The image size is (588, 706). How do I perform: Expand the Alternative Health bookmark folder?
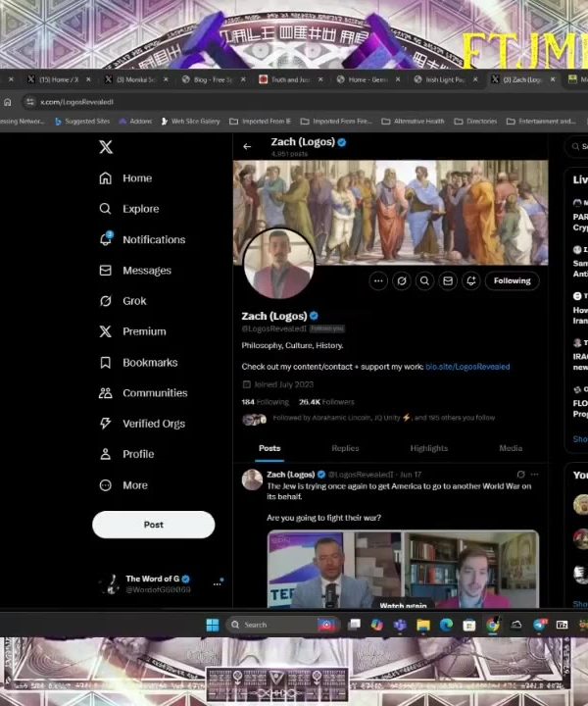point(413,122)
